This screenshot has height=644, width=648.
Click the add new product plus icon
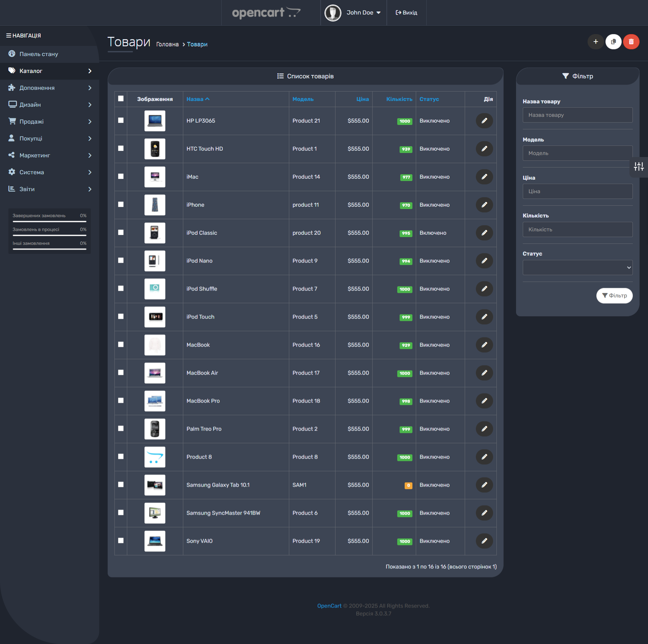(x=596, y=42)
